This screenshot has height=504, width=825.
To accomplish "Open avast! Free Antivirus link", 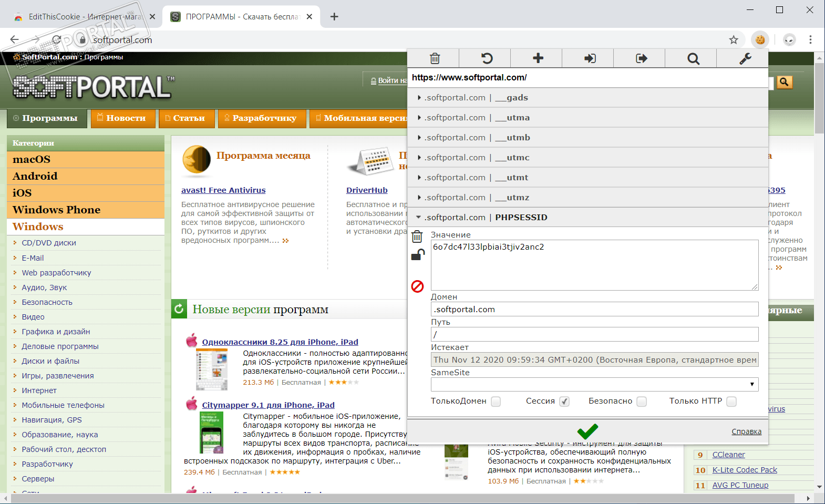I will (223, 190).
